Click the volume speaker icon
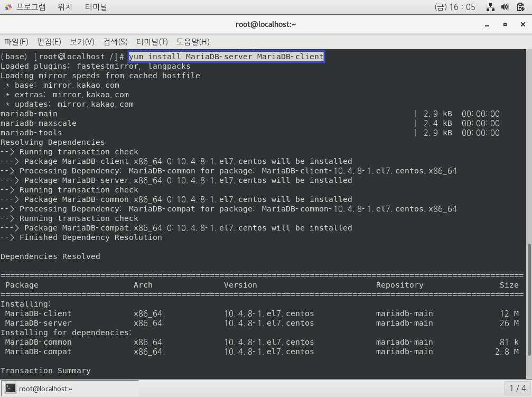 tap(505, 7)
